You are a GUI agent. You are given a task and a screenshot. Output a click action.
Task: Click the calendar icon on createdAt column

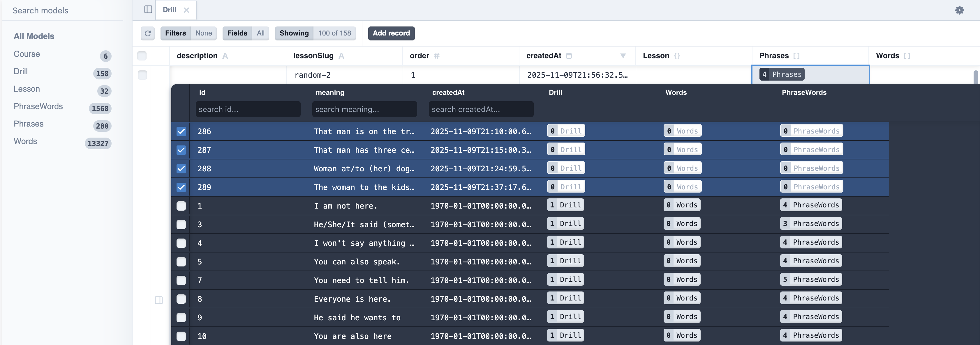[569, 56]
